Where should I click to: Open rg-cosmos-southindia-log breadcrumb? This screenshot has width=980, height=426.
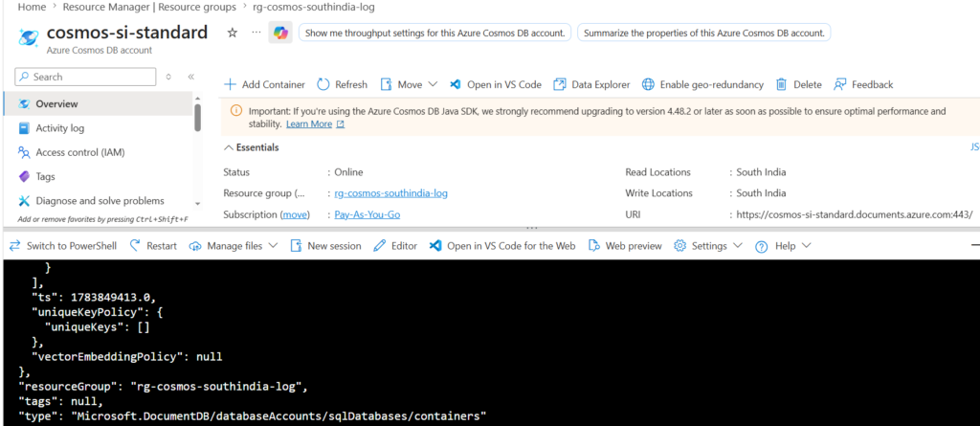click(315, 7)
